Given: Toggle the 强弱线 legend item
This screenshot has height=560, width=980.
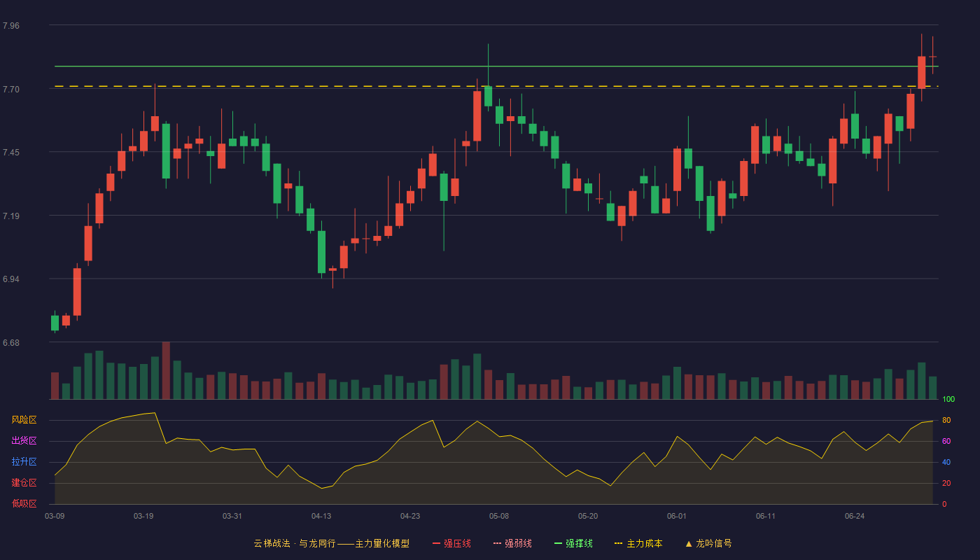Looking at the screenshot, I should click(x=512, y=543).
